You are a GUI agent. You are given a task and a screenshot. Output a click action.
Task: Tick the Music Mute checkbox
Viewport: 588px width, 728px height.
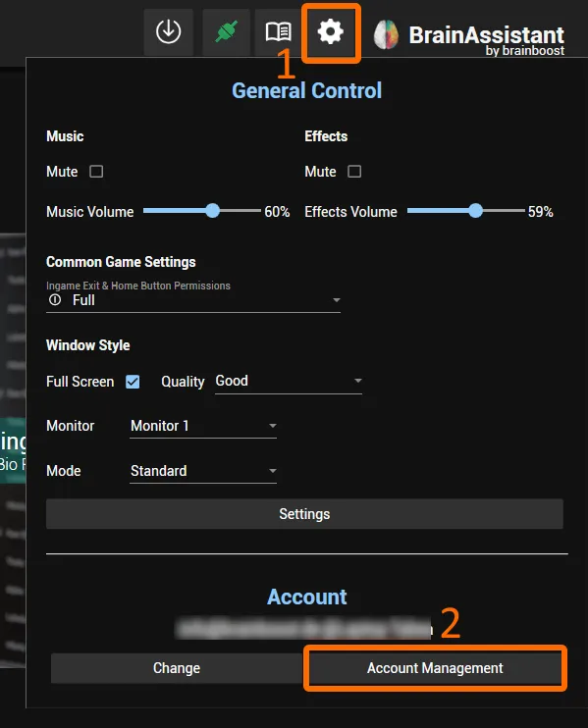click(96, 172)
